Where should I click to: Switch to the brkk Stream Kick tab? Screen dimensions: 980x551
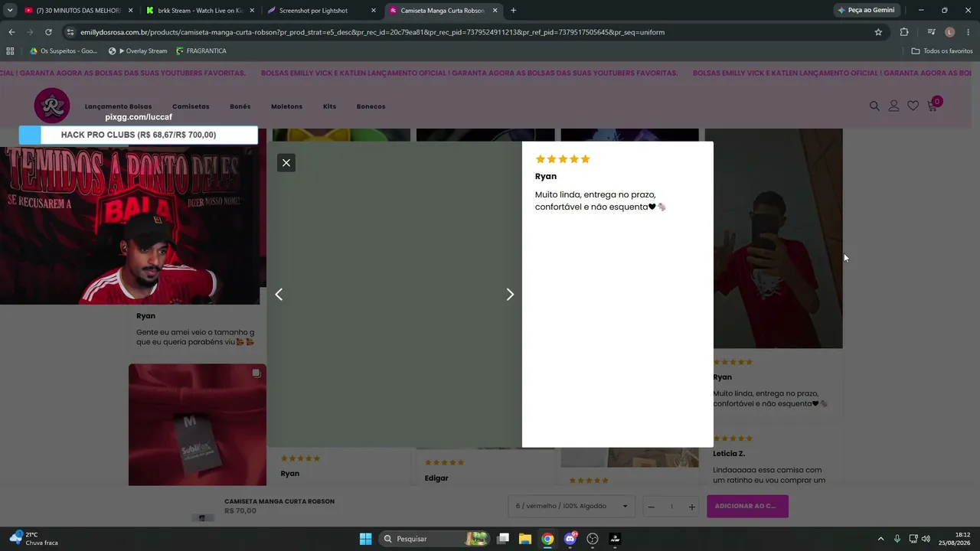[201, 11]
